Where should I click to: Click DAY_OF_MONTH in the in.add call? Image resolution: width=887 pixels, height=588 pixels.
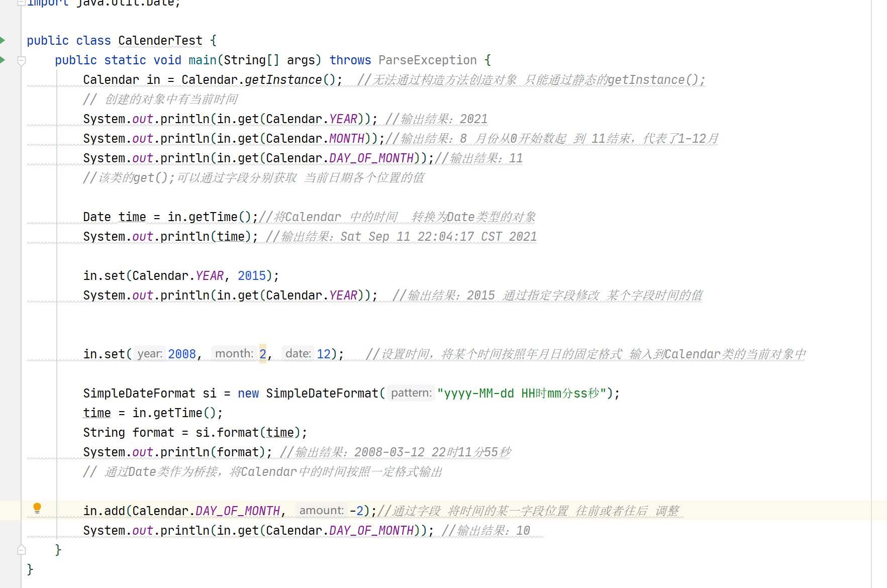pyautogui.click(x=238, y=511)
